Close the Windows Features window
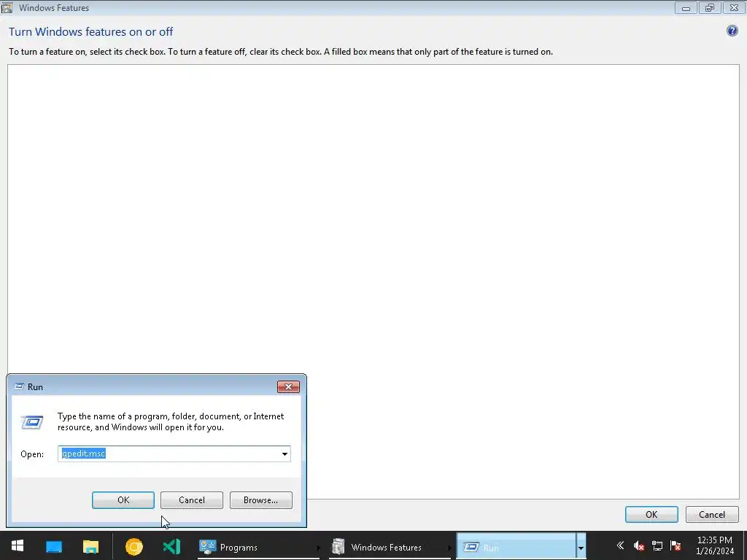 point(734,7)
